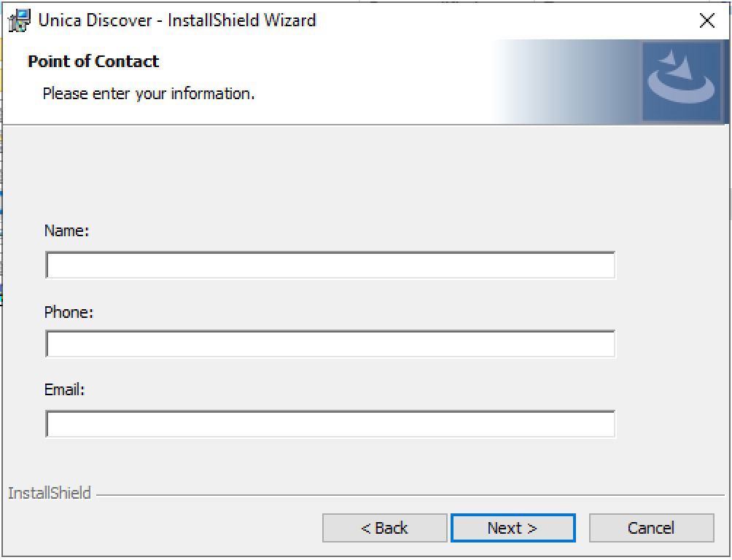Click the separator line beside the InstallShield label
This screenshot has width=732, height=560.
[x=408, y=495]
